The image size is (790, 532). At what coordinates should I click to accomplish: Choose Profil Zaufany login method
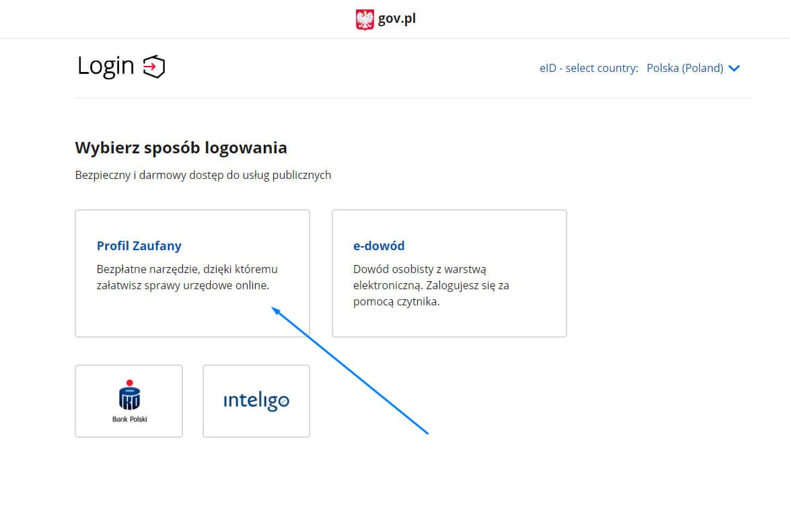click(192, 274)
